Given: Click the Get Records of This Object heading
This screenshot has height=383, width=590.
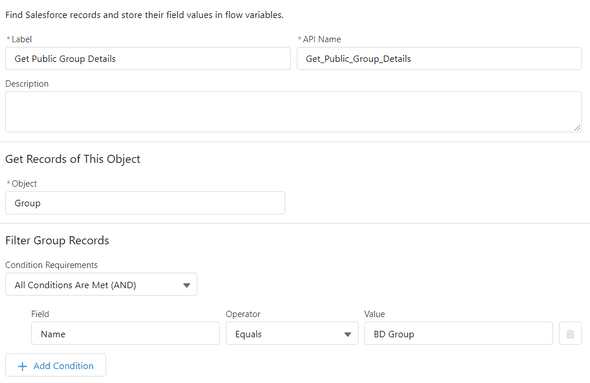Looking at the screenshot, I should [x=73, y=159].
